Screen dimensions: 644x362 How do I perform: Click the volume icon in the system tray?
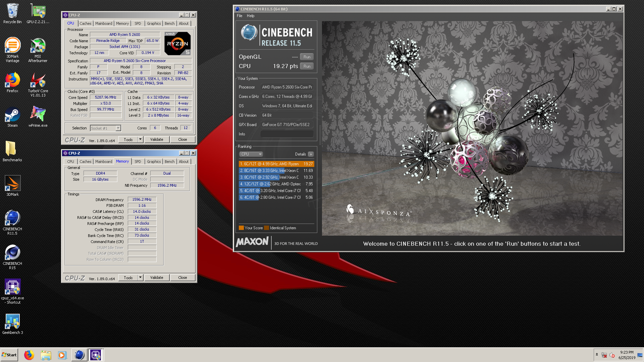click(x=612, y=355)
